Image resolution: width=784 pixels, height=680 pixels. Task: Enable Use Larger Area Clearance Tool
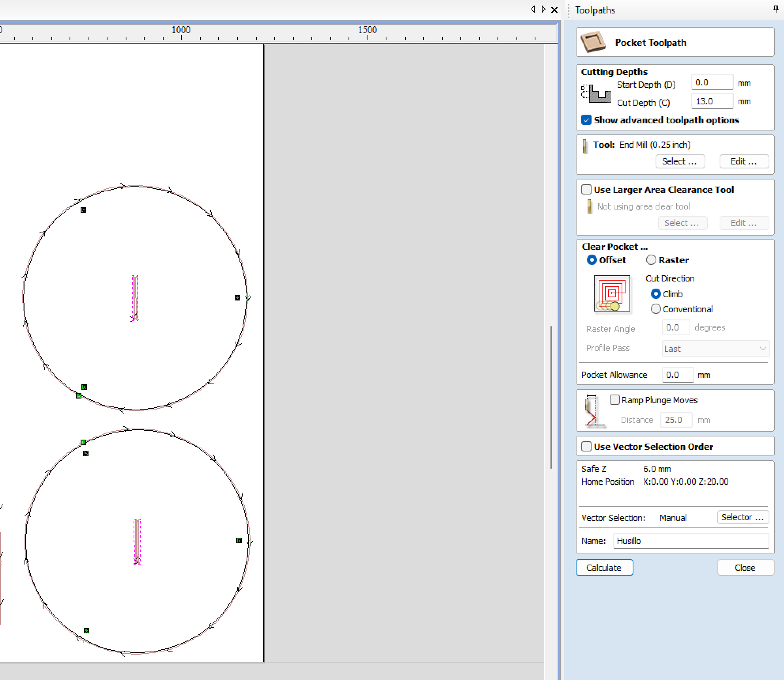(x=586, y=190)
